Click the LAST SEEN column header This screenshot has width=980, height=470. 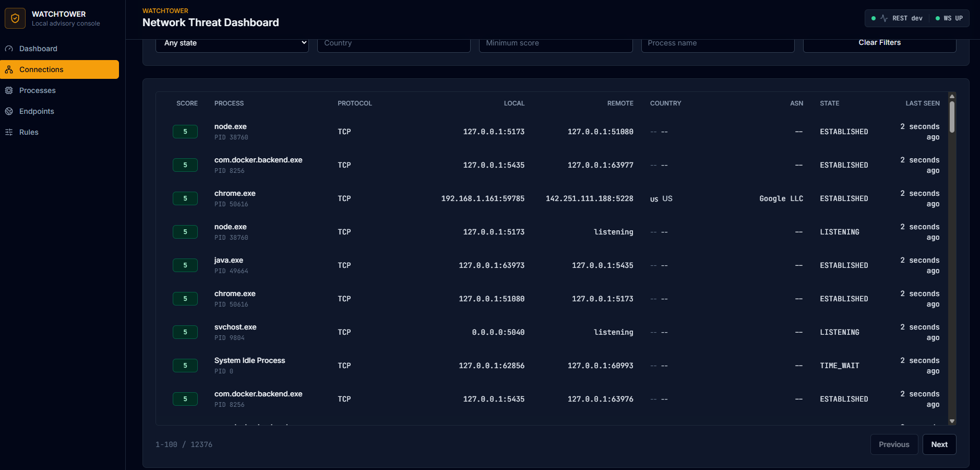[x=923, y=103]
